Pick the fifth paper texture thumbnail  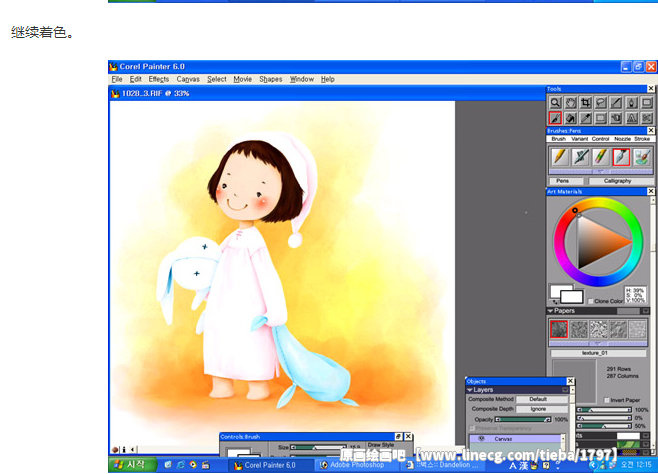(x=638, y=329)
